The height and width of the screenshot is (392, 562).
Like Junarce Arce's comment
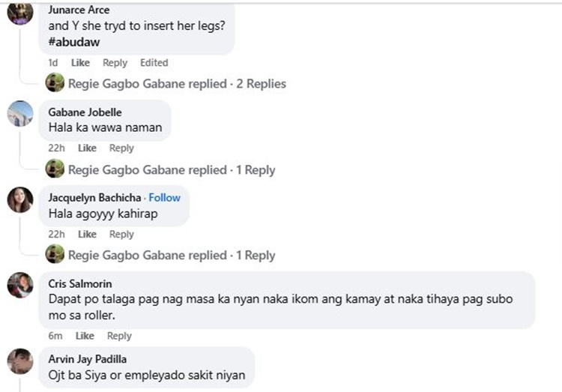pyautogui.click(x=80, y=63)
